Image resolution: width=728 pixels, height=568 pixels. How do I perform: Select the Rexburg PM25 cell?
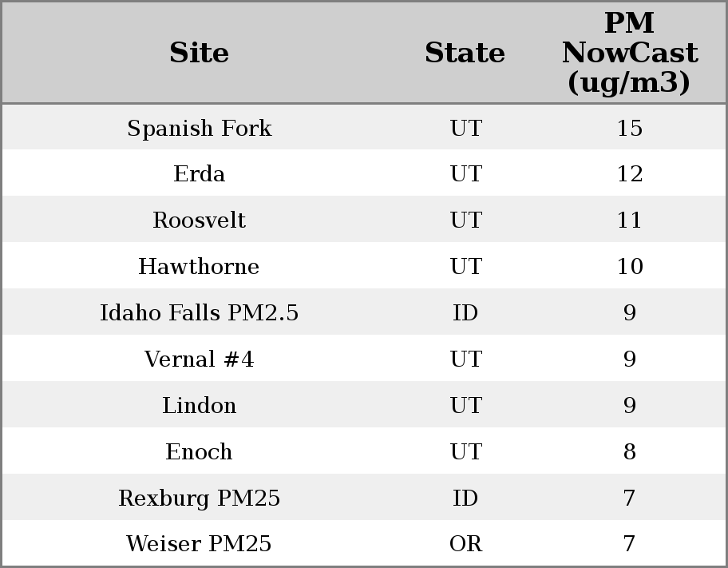(x=199, y=498)
